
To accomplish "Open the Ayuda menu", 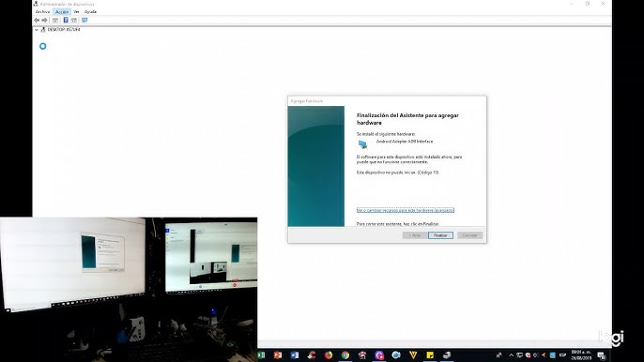I will [90, 12].
